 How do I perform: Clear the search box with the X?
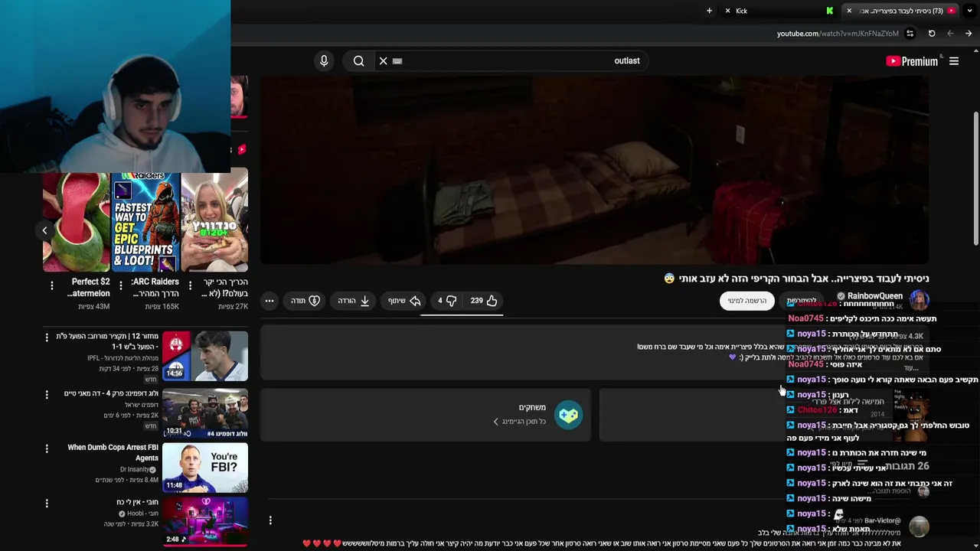384,60
